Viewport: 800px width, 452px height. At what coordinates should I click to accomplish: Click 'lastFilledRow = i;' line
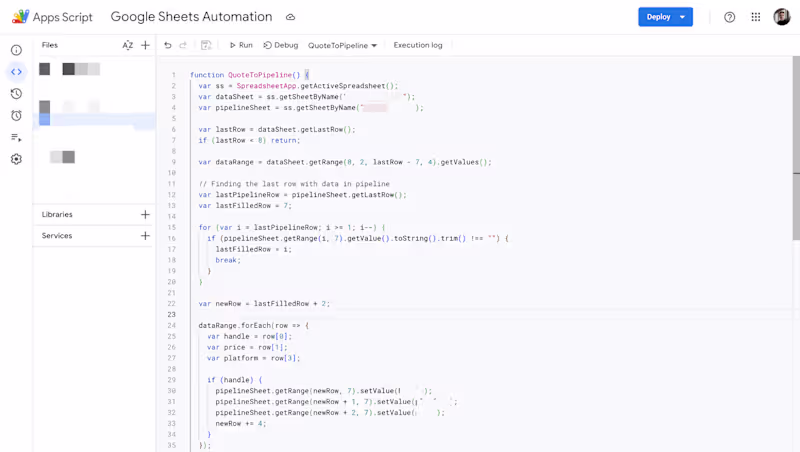pyautogui.click(x=254, y=249)
